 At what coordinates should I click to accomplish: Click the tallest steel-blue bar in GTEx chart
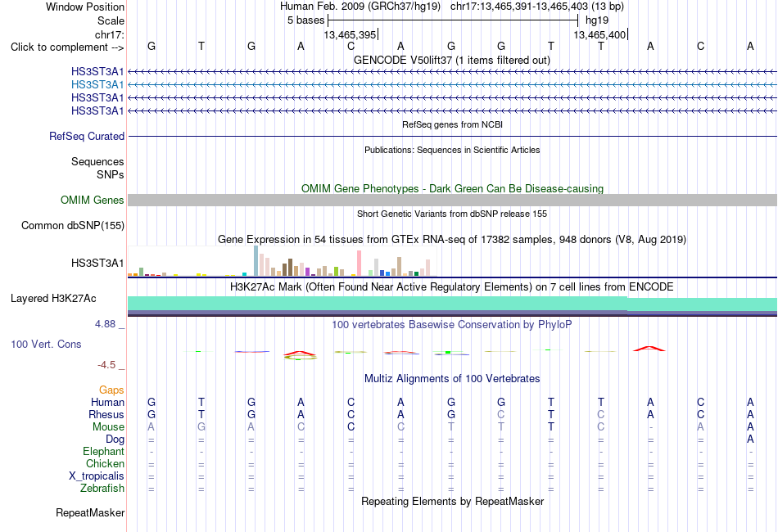(256, 261)
